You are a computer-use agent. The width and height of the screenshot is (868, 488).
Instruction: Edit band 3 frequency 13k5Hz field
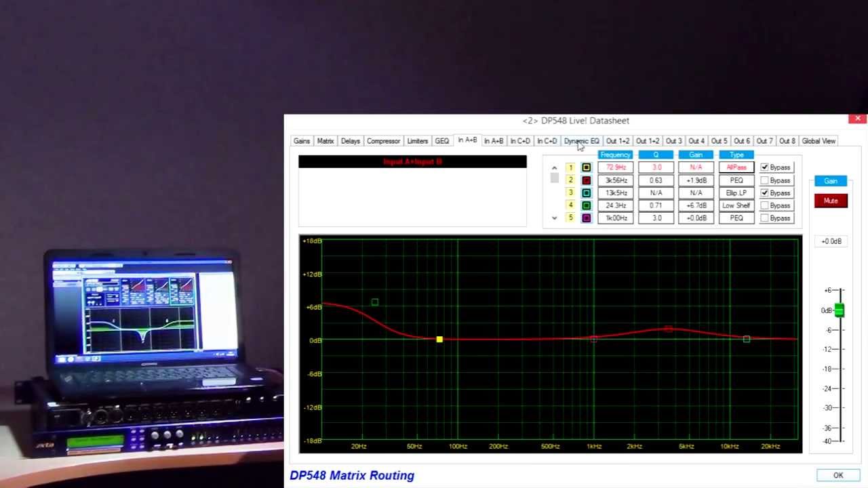click(x=615, y=193)
